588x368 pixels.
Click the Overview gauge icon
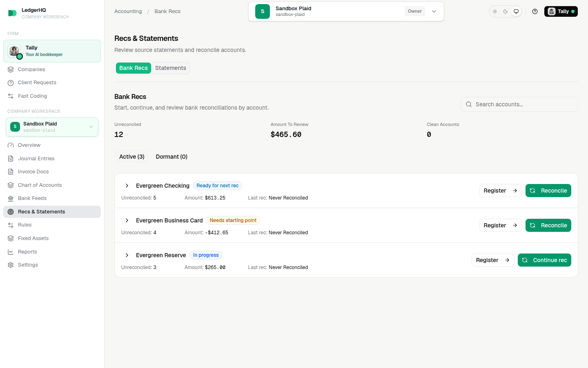coord(11,145)
